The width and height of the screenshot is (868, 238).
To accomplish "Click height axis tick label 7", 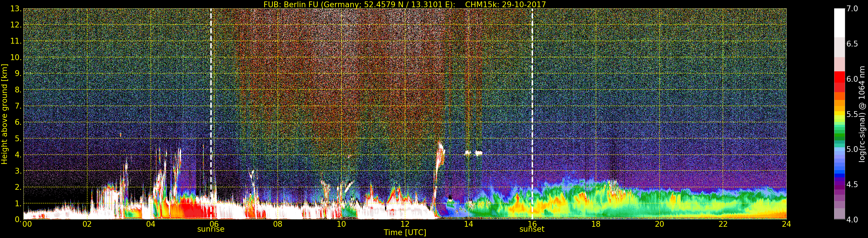I will [x=18, y=106].
